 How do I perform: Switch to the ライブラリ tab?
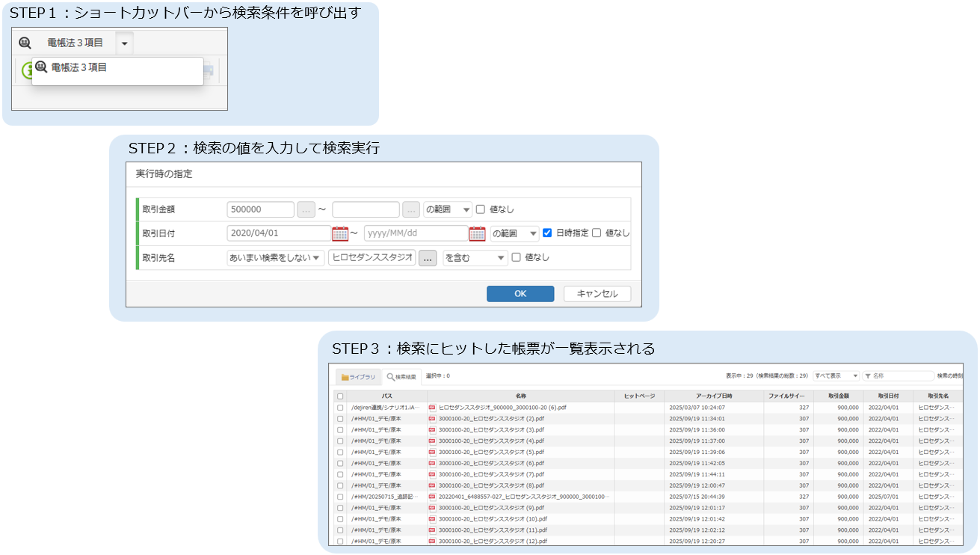[358, 377]
